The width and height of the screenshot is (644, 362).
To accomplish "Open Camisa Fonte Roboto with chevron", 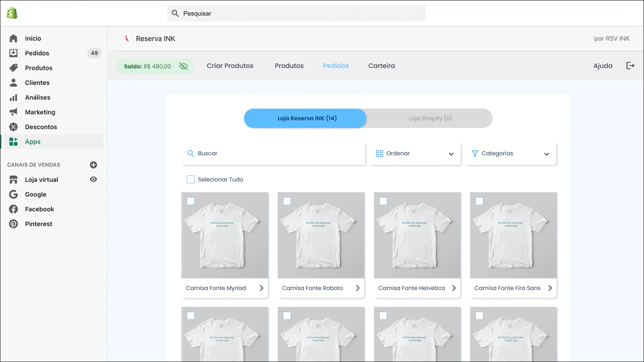I will pos(357,288).
